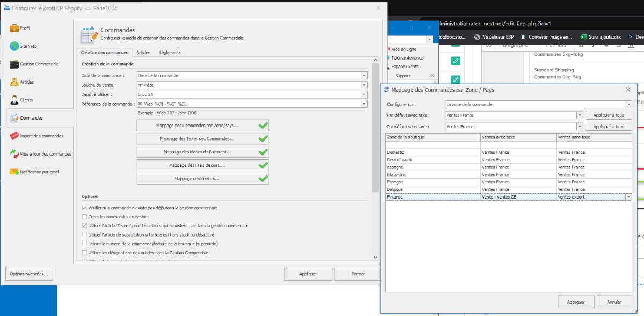Click Finlande Vente : Ventes CE cell
Image resolution: width=644 pixels, height=316 pixels.
click(518, 197)
